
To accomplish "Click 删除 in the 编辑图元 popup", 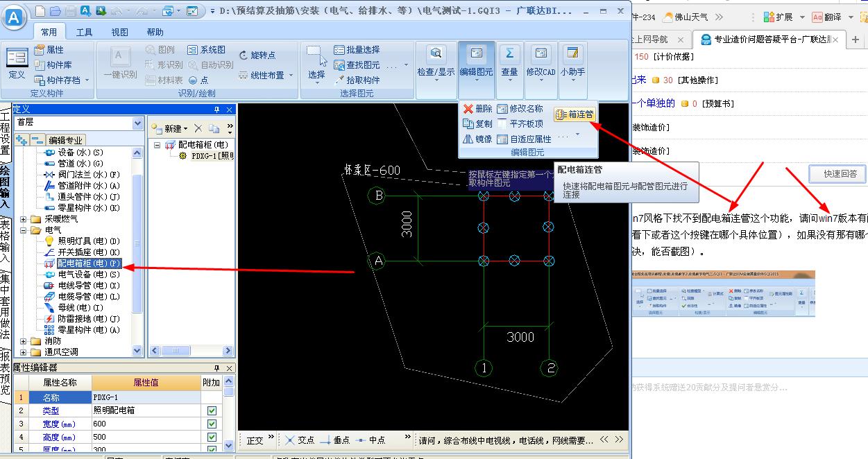I will click(477, 109).
